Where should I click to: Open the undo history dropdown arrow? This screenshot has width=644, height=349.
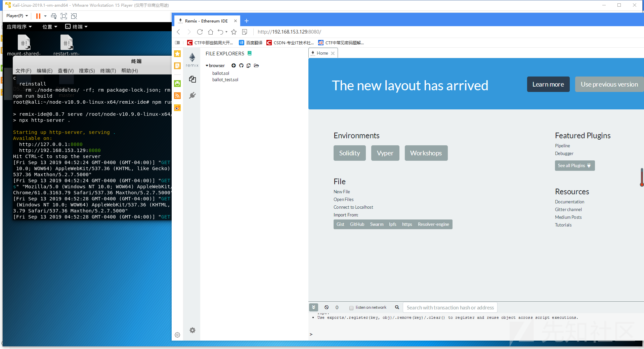226,32
